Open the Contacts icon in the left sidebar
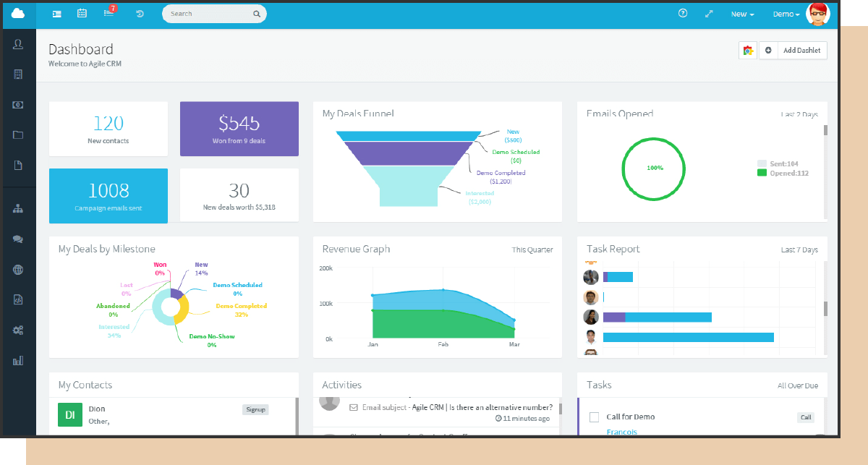868x465 pixels. coord(18,43)
